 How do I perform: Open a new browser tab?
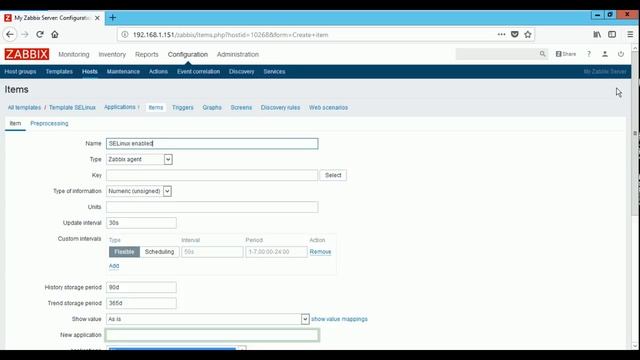tap(113, 18)
